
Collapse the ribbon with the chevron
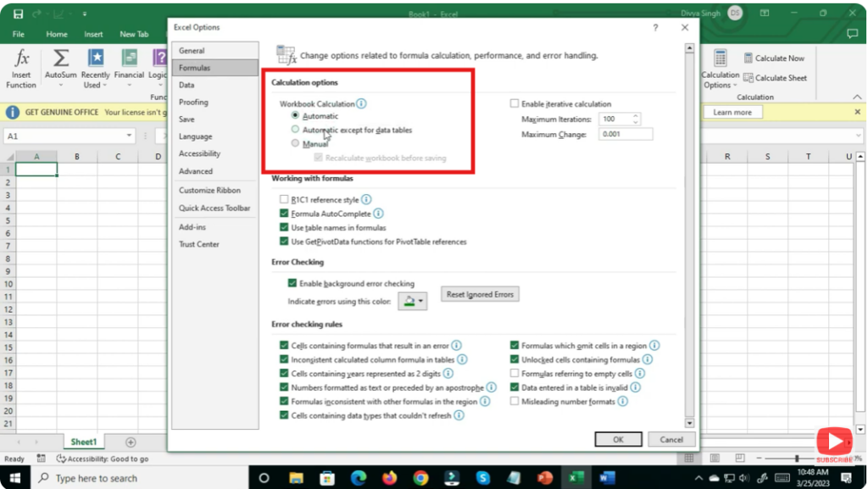click(858, 96)
